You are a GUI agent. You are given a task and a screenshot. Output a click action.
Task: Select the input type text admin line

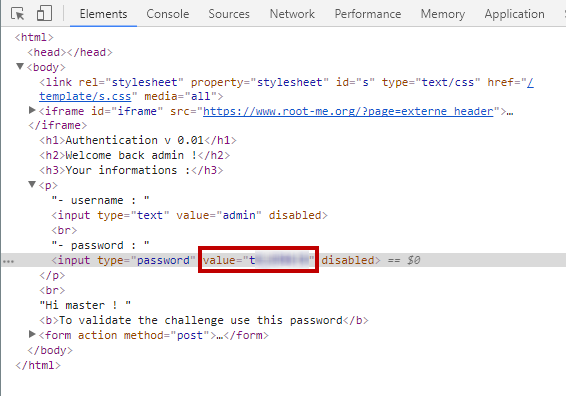(190, 215)
